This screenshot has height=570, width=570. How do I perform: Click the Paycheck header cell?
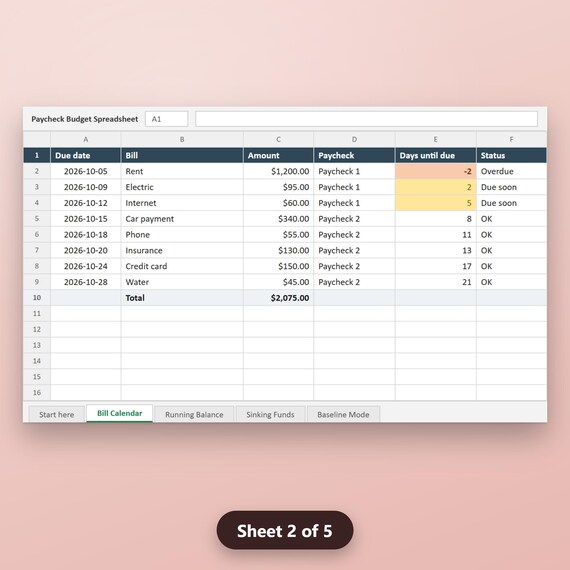click(354, 155)
